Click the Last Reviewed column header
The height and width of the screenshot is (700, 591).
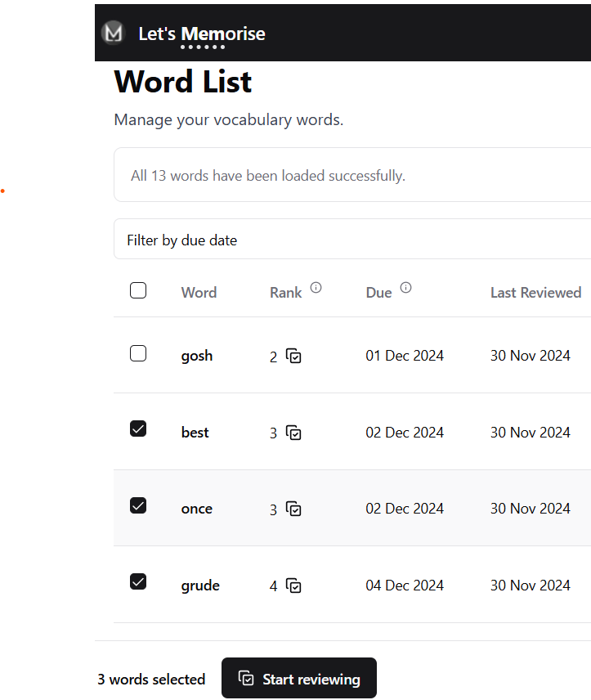[535, 293]
